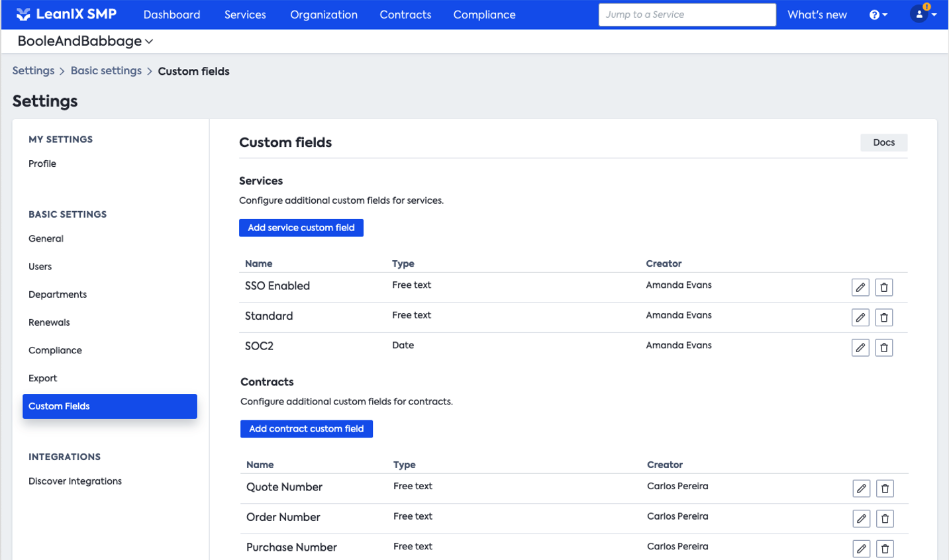The width and height of the screenshot is (949, 560).
Task: Focus the Jump to a Service search box
Action: (687, 15)
